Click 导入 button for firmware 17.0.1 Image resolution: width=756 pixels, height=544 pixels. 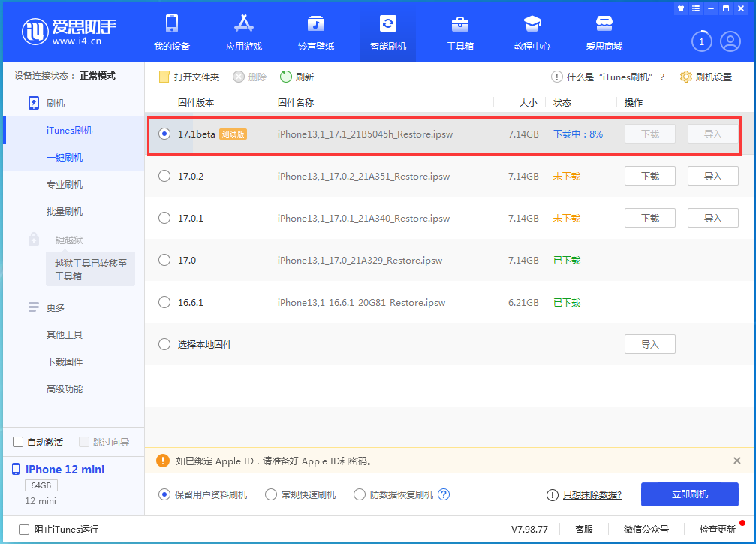(x=712, y=218)
